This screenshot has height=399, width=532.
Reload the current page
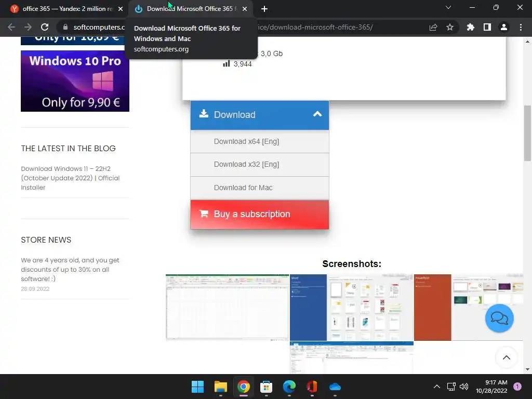pyautogui.click(x=45, y=27)
